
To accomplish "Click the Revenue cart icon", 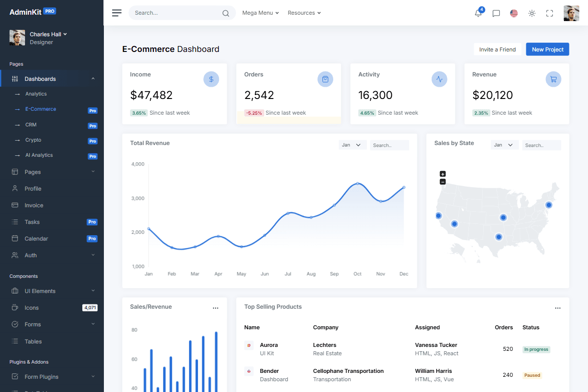I will (554, 79).
